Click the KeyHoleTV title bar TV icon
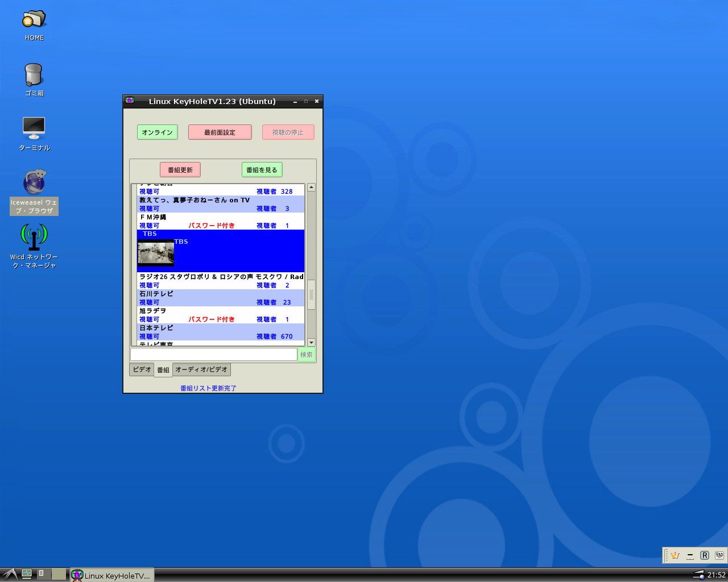Viewport: 728px width, 582px height. (130, 101)
